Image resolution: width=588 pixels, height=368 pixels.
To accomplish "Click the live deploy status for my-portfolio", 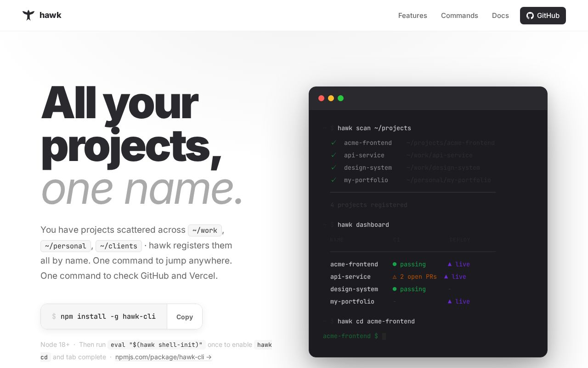I will pos(459,301).
